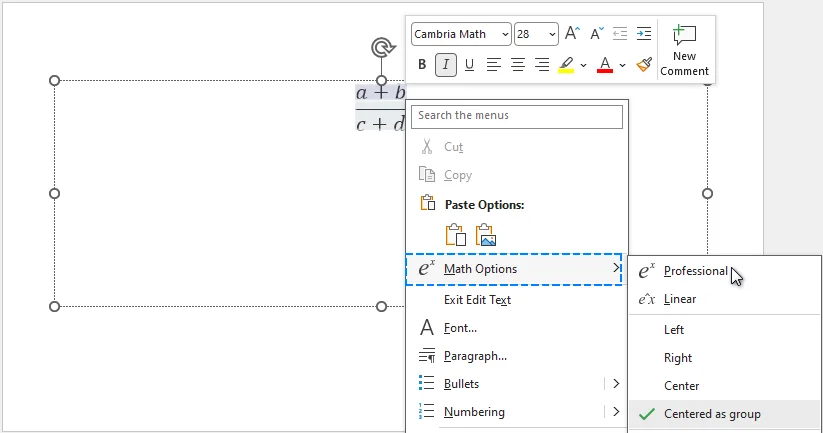Paste as Picture option icon
Image resolution: width=823 pixels, height=433 pixels.
486,235
